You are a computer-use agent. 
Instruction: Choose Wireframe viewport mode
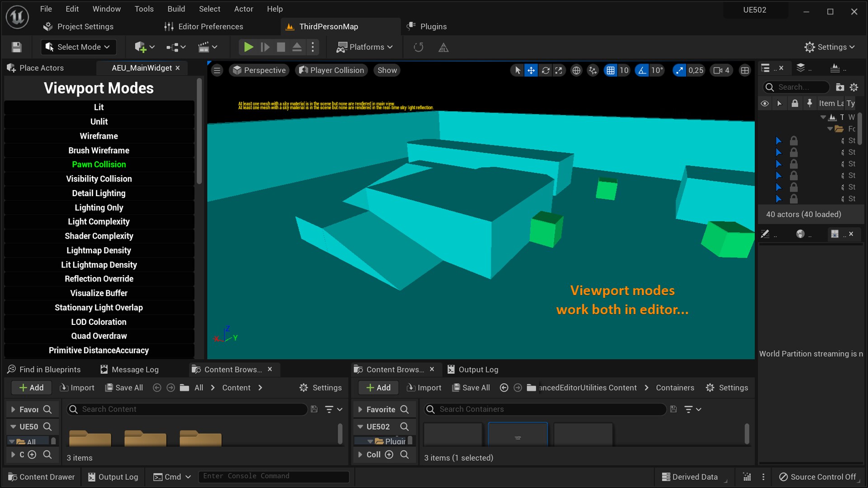click(99, 136)
